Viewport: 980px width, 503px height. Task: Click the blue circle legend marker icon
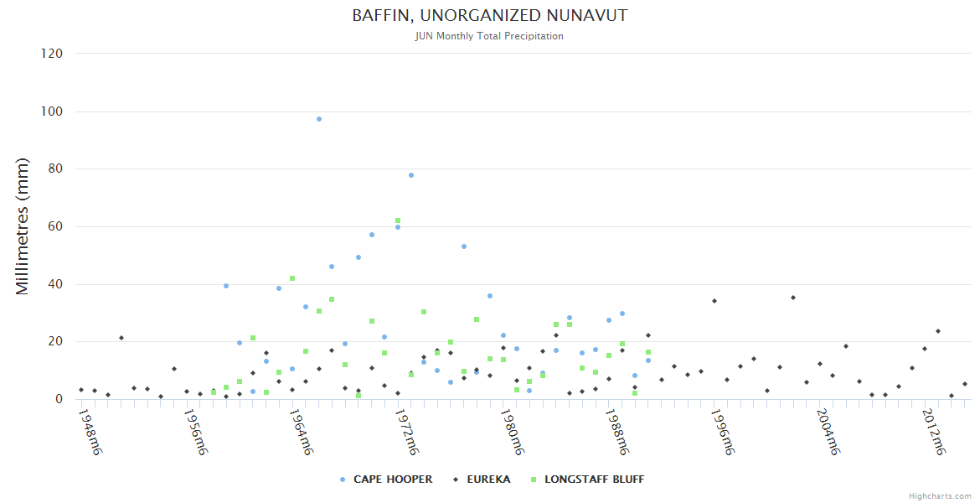coord(343,480)
